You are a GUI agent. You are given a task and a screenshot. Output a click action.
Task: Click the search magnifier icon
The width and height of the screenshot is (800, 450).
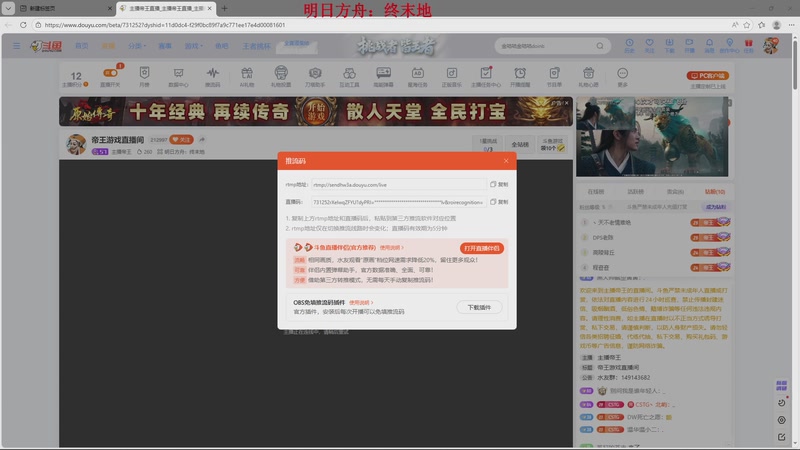[x=600, y=46]
